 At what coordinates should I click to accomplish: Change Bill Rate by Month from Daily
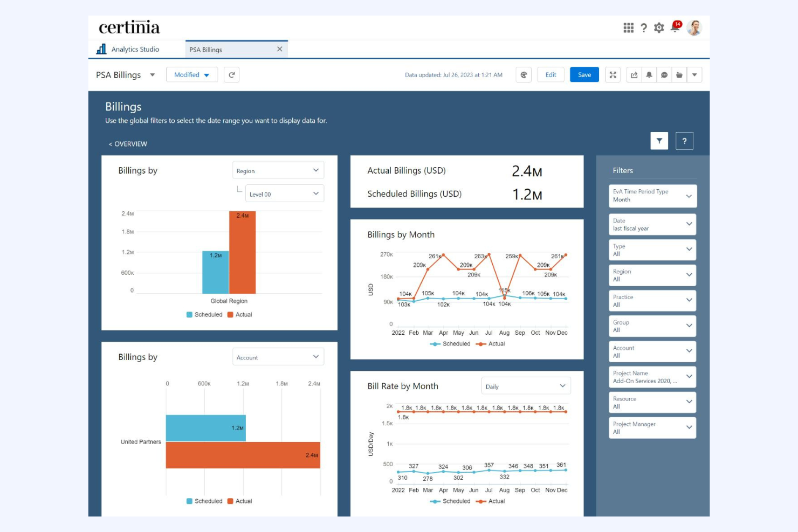coord(525,385)
